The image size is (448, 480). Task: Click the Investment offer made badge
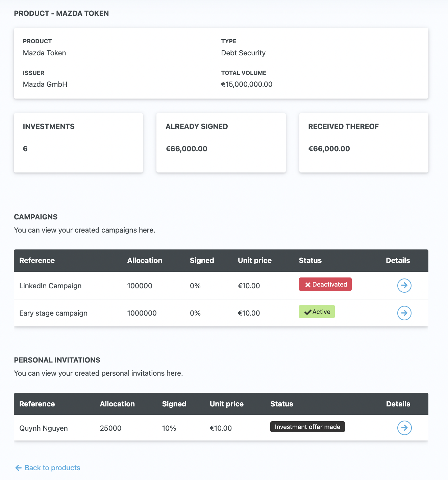307,427
